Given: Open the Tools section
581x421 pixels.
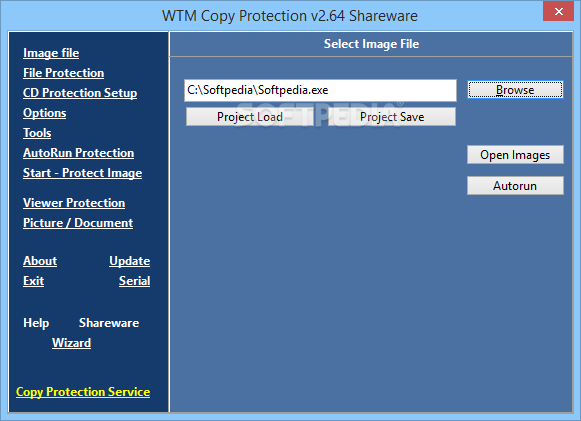Looking at the screenshot, I should point(37,133).
